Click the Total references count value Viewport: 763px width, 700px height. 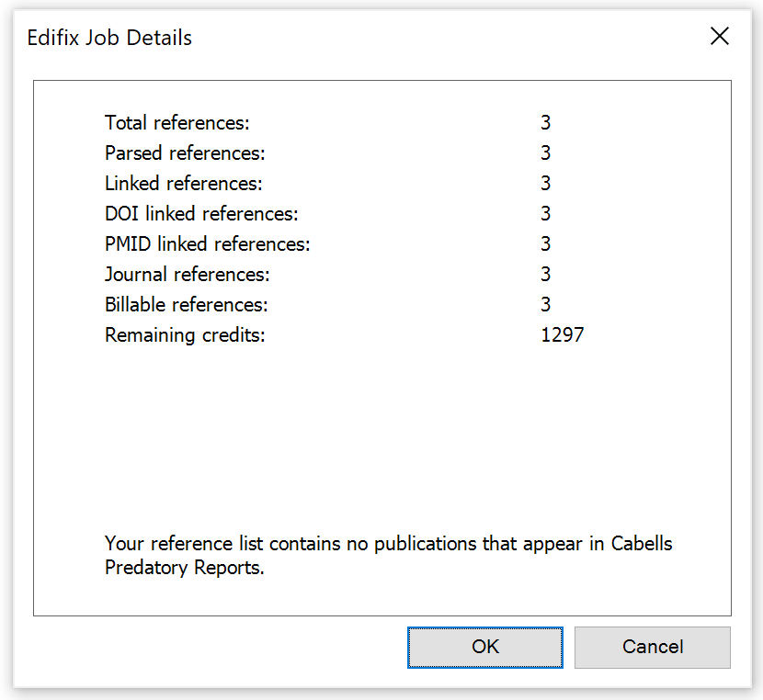pos(545,122)
